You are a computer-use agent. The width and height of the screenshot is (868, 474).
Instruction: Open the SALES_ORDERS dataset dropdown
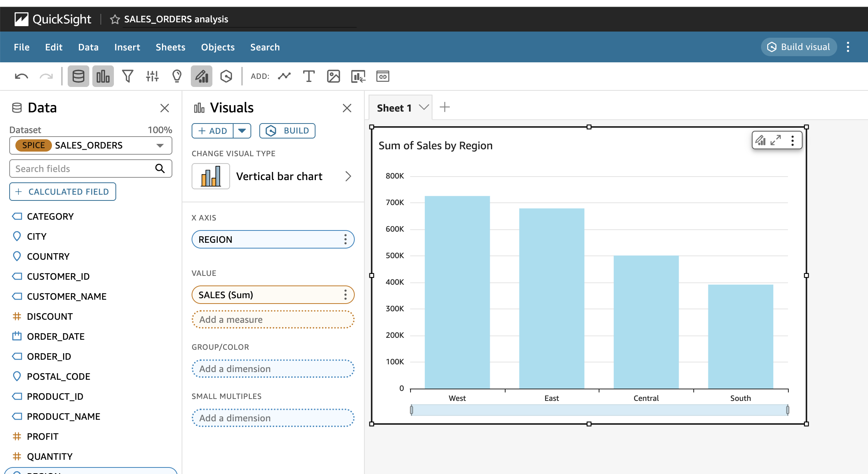pyautogui.click(x=160, y=145)
